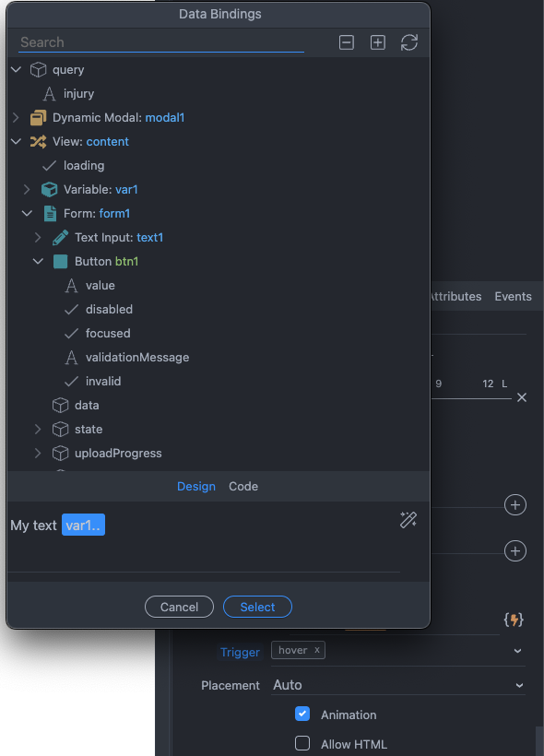
Task: Collapse all nodes with the minus icon
Action: pyautogui.click(x=346, y=42)
